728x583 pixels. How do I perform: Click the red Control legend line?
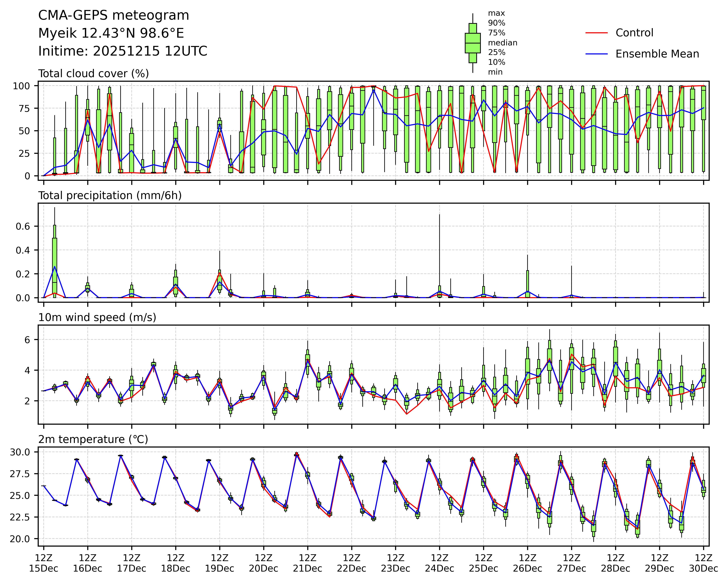[x=596, y=33]
